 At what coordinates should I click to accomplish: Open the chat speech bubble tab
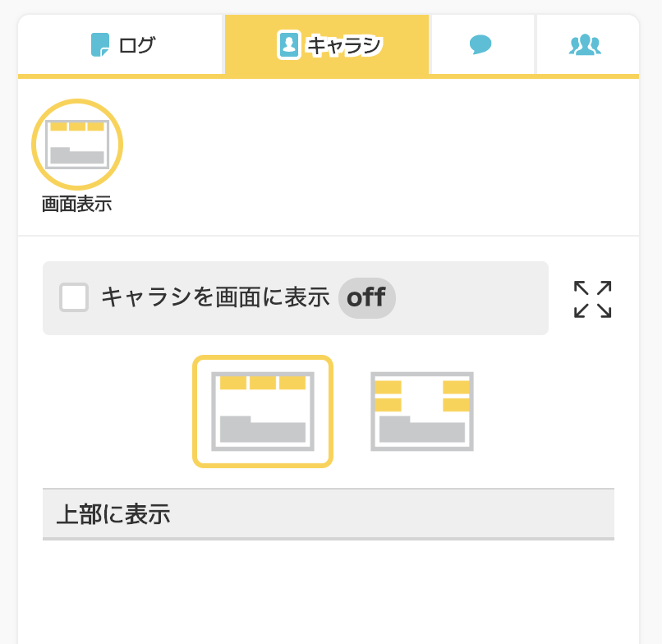click(481, 44)
